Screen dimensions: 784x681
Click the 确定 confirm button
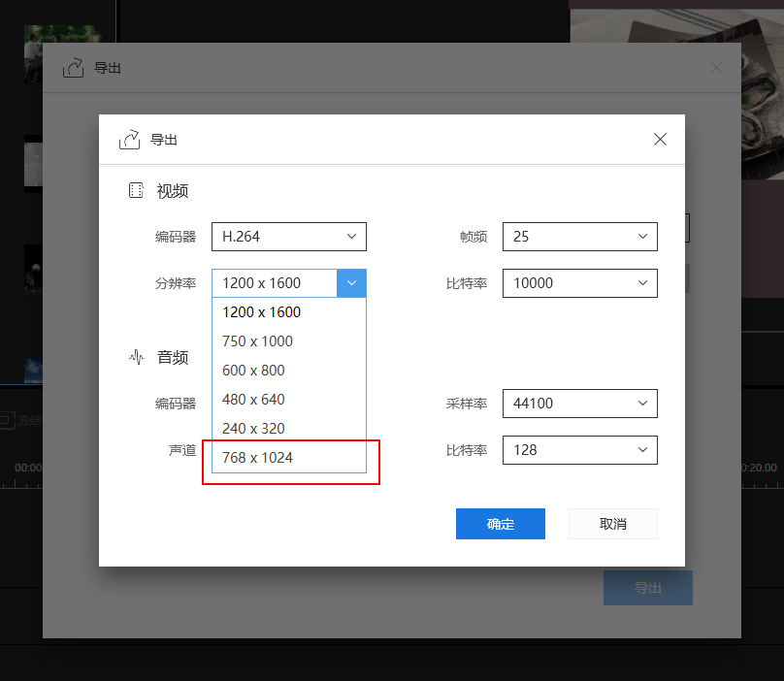(500, 523)
